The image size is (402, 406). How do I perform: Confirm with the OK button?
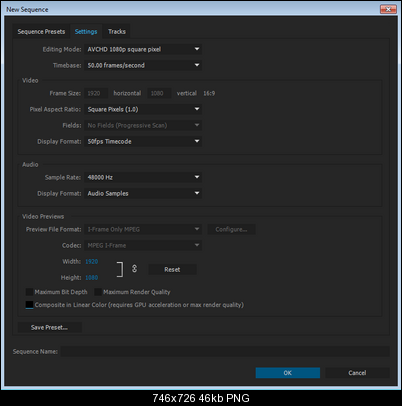click(x=288, y=373)
